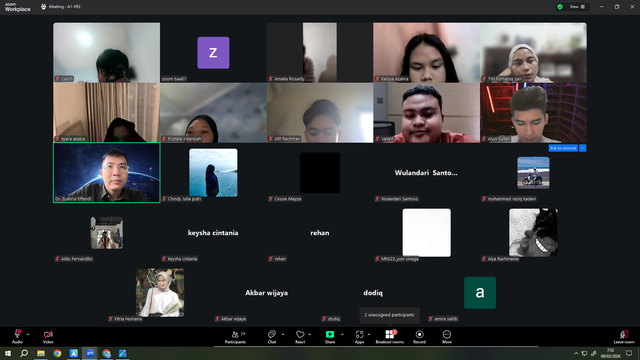This screenshot has width=640, height=360.
Task: Click keysha cintania name tile
Action: point(213,233)
